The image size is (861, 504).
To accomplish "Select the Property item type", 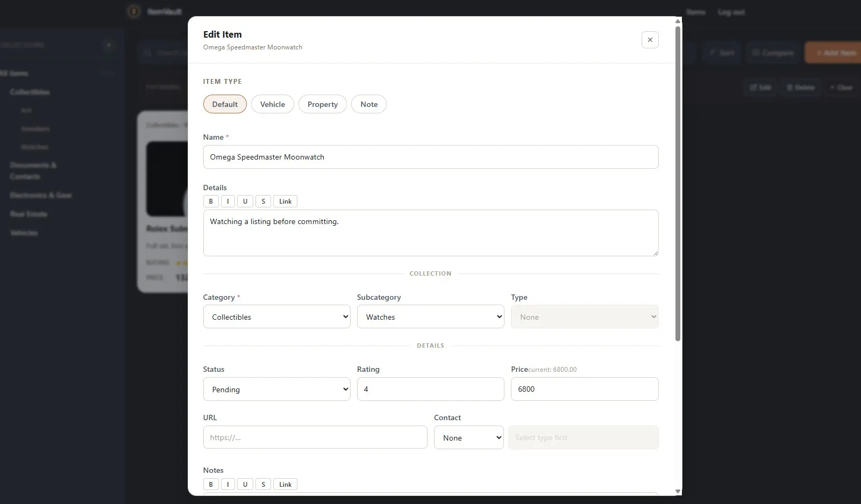I will tap(323, 104).
